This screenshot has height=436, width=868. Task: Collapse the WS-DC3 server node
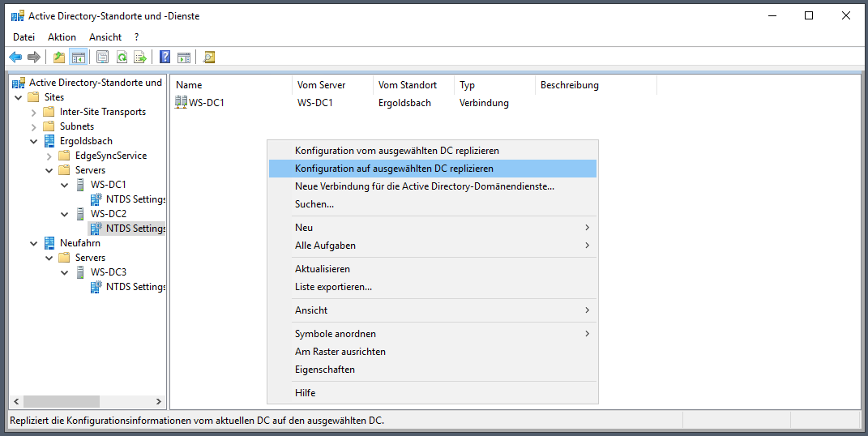coord(65,272)
